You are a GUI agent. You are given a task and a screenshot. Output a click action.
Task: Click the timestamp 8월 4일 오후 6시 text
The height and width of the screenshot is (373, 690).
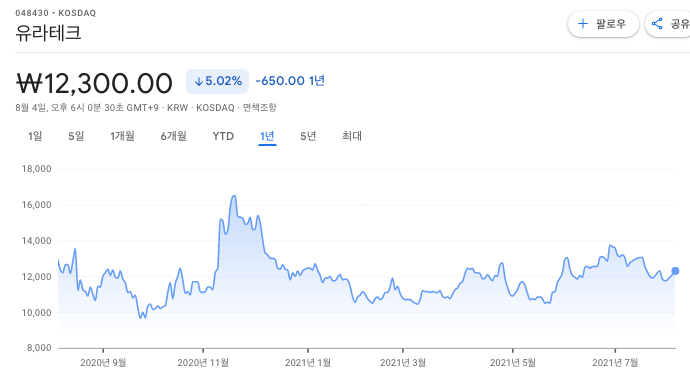[x=87, y=108]
